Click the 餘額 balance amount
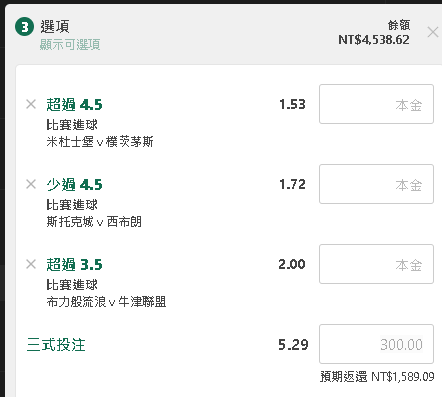Image resolution: width=442 pixels, height=397 pixels. click(374, 40)
